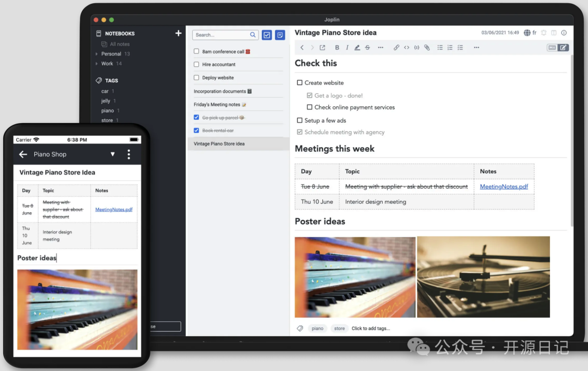
Task: Insert checkbox list
Action: coord(460,47)
